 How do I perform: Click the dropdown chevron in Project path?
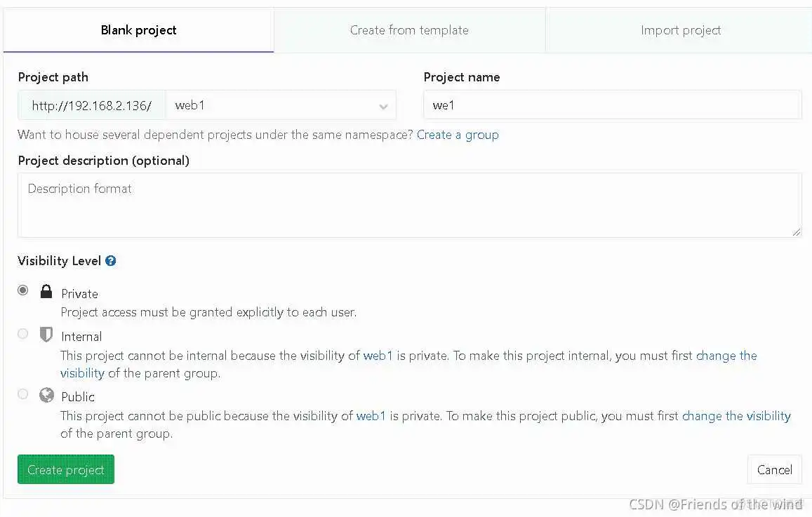coord(383,107)
